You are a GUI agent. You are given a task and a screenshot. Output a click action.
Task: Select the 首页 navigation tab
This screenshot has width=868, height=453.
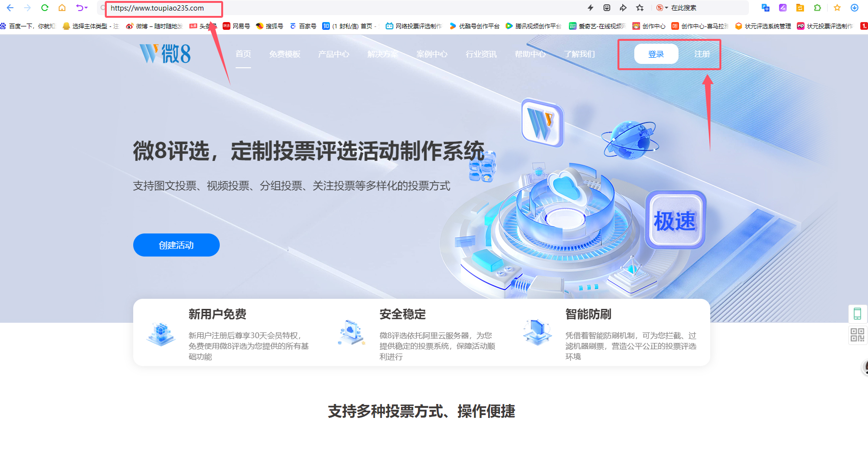[243, 54]
